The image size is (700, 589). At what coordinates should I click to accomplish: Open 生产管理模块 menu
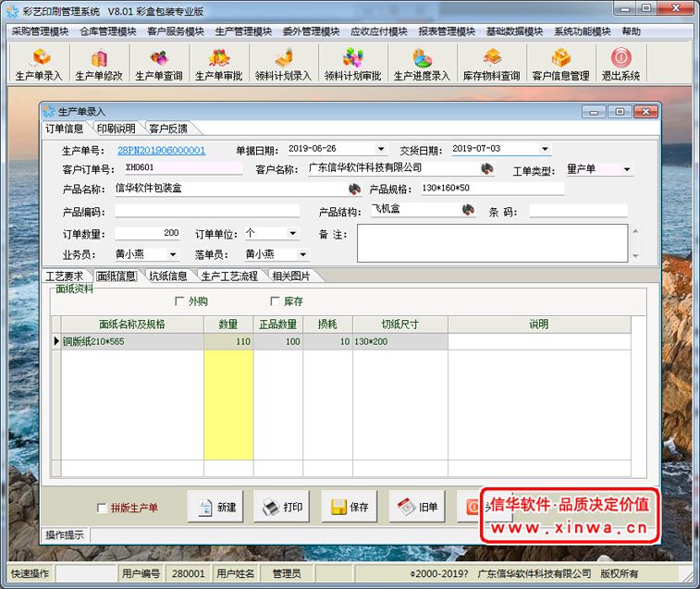click(x=243, y=31)
